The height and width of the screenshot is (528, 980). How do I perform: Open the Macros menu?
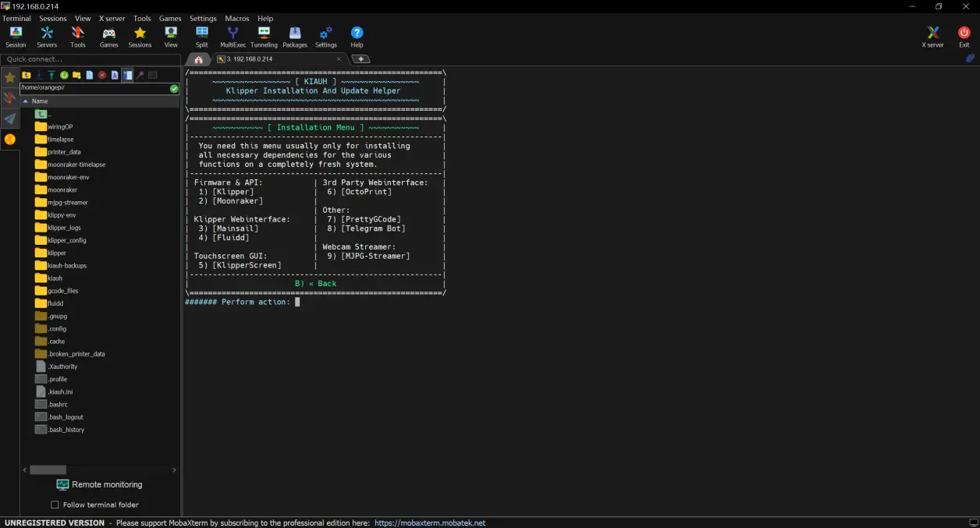click(x=236, y=18)
